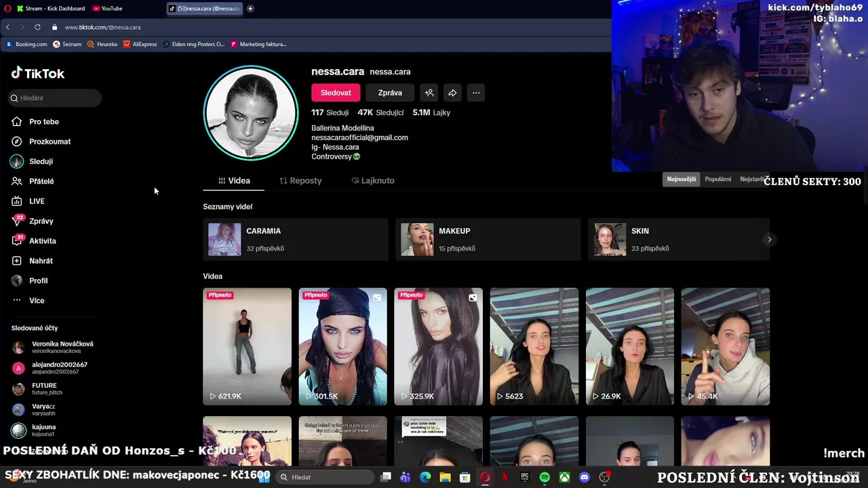Focus the TikTok Hledání search field

(55, 98)
